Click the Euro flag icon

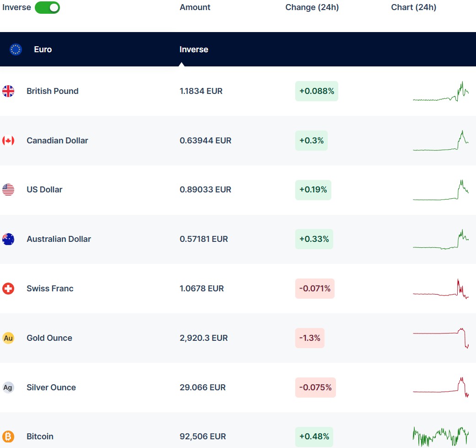pos(16,49)
